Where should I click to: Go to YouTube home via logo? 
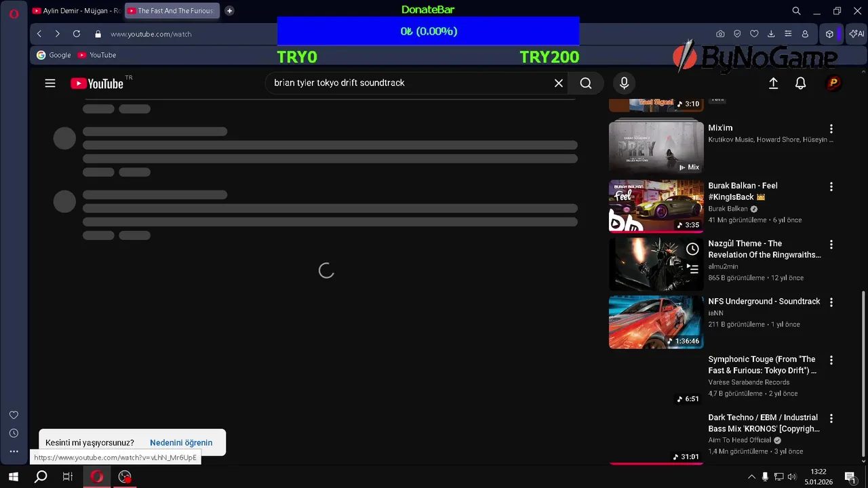point(97,83)
